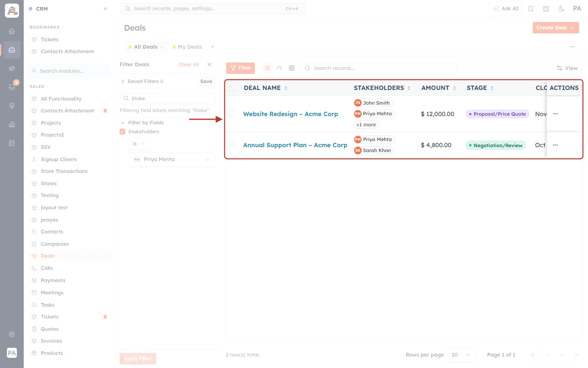Image resolution: width=588 pixels, height=368 pixels.
Task: Open the alarm clock reminders icon
Action: [x=546, y=9]
